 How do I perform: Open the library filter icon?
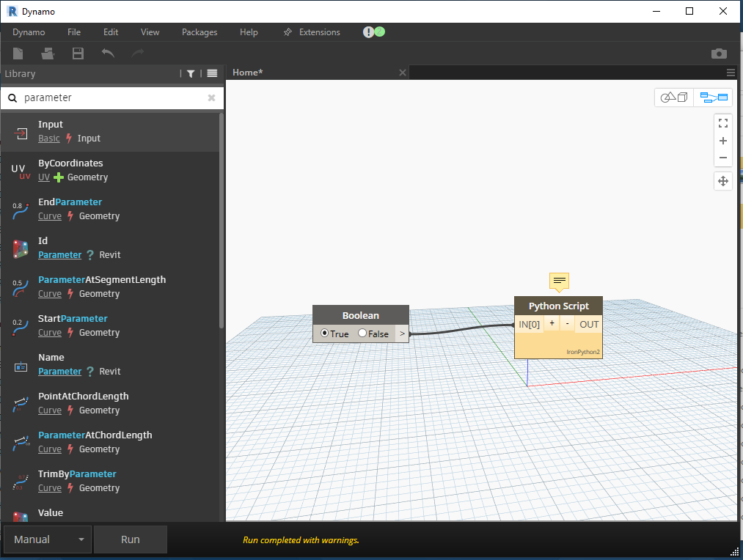pyautogui.click(x=189, y=73)
